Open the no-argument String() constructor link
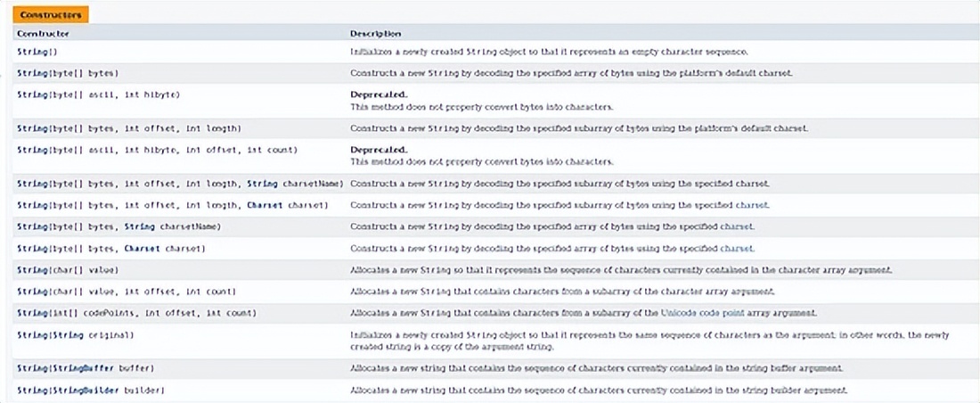The width and height of the screenshot is (980, 403). coord(31,53)
